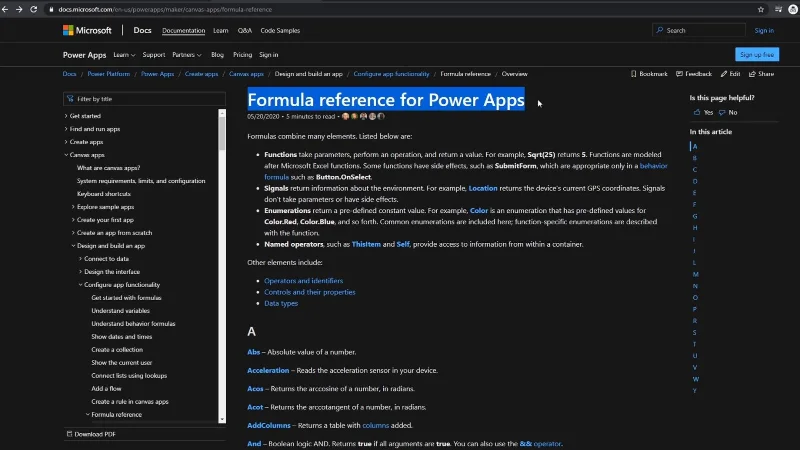The image size is (800, 450).
Task: Expand Create your first app node
Action: tap(73, 220)
